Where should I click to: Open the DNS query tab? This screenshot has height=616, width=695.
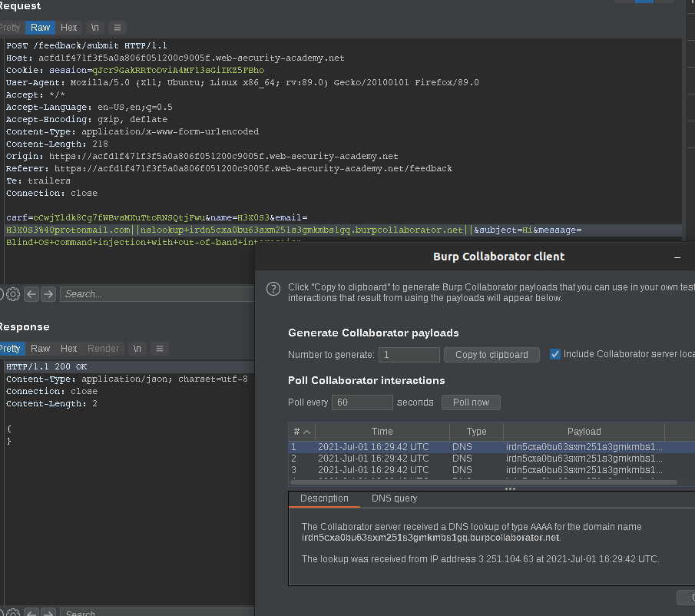pos(395,498)
